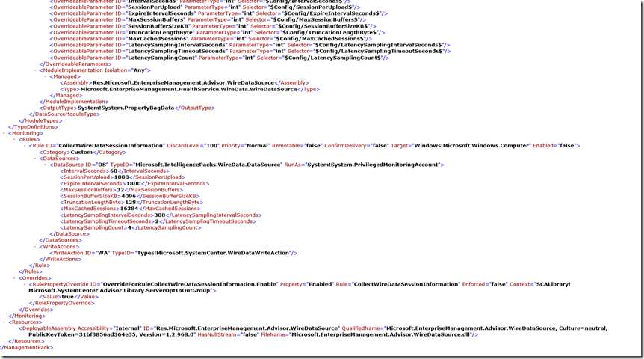Collapse the CollectWireDataSessionInformation Rule node
This screenshot has width=644, height=359.
(x=24, y=145)
